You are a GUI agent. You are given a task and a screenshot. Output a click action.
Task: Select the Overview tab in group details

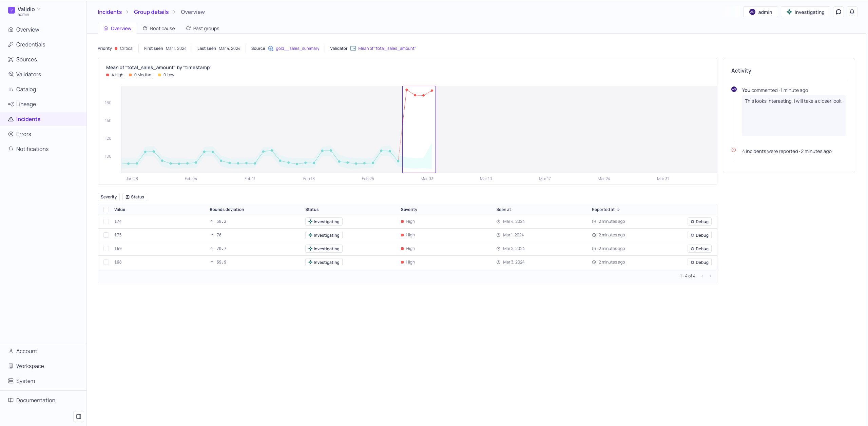coord(117,28)
